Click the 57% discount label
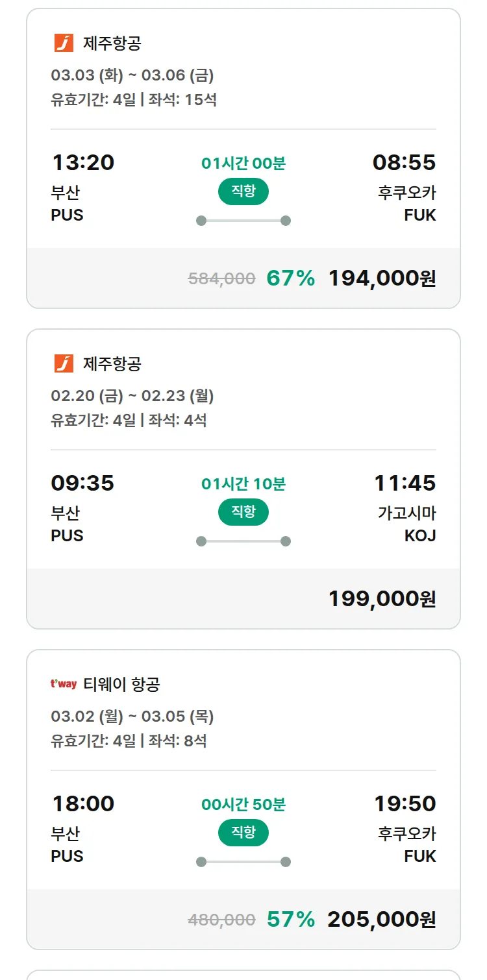The width and height of the screenshot is (487, 980). 291,920
